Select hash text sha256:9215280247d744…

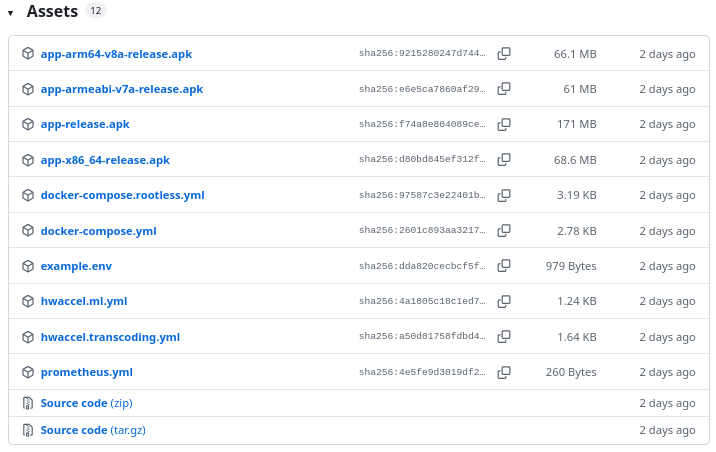click(x=422, y=53)
